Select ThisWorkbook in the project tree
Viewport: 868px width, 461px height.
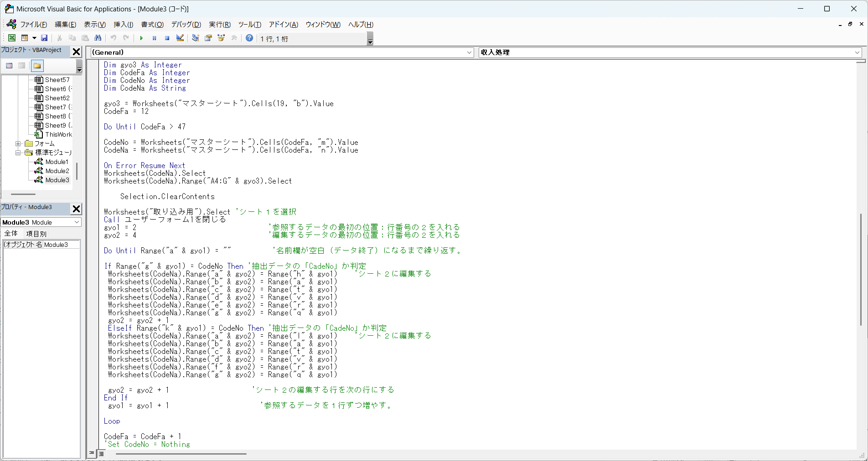(x=58, y=134)
